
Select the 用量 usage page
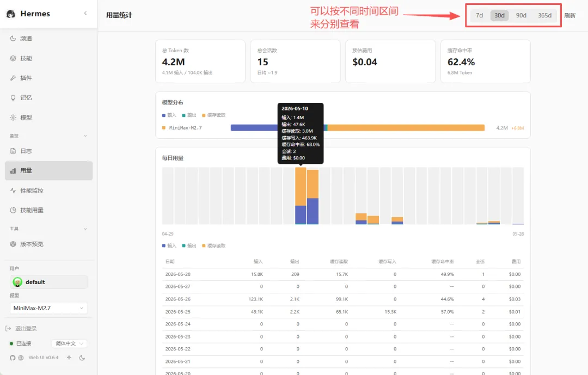coord(49,170)
